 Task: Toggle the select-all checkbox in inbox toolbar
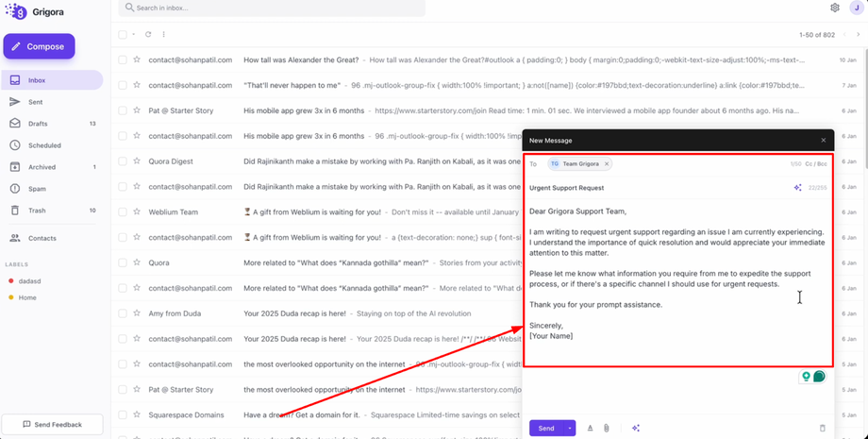tap(123, 34)
